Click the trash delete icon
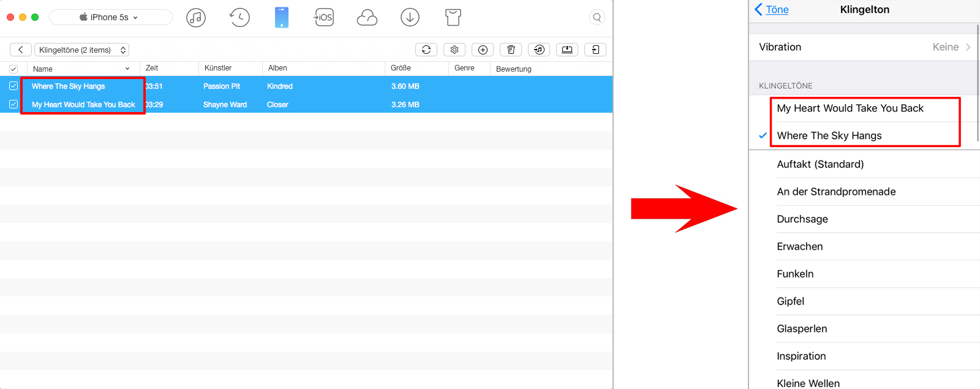 511,50
